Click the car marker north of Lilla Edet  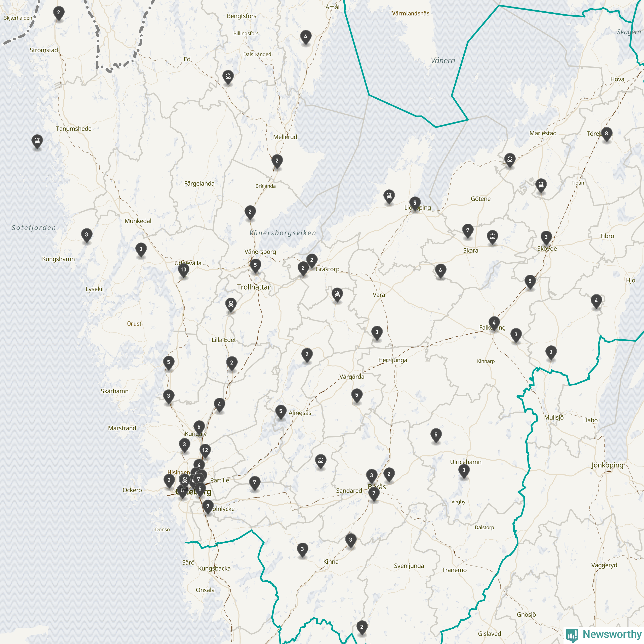coord(231,305)
